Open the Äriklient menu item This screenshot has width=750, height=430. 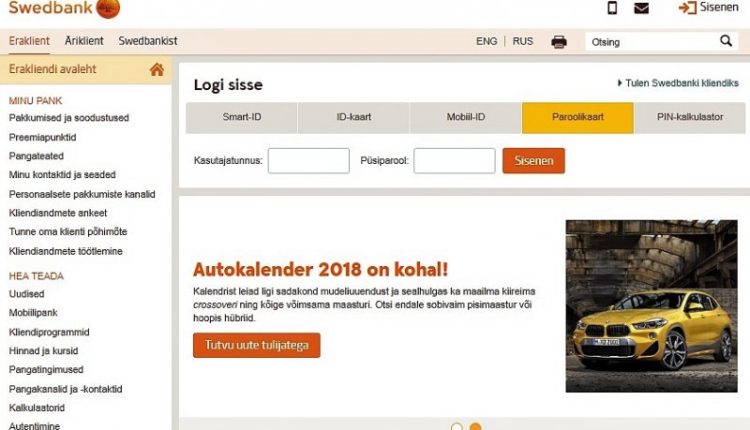pyautogui.click(x=84, y=41)
